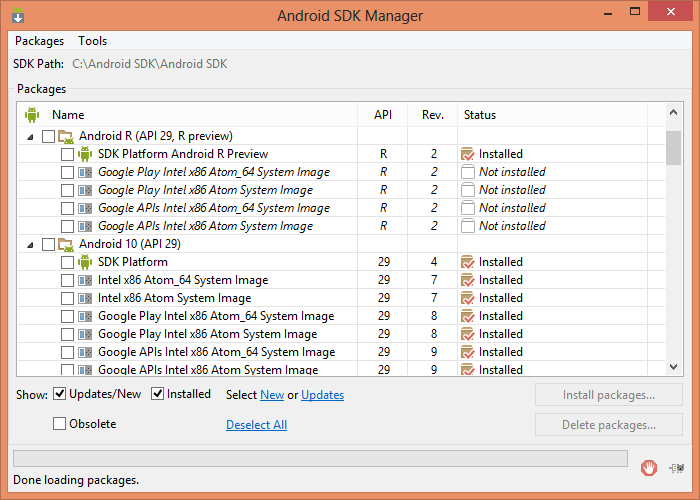This screenshot has width=700, height=500.
Task: Open the log window icon at bottom right
Action: (677, 468)
